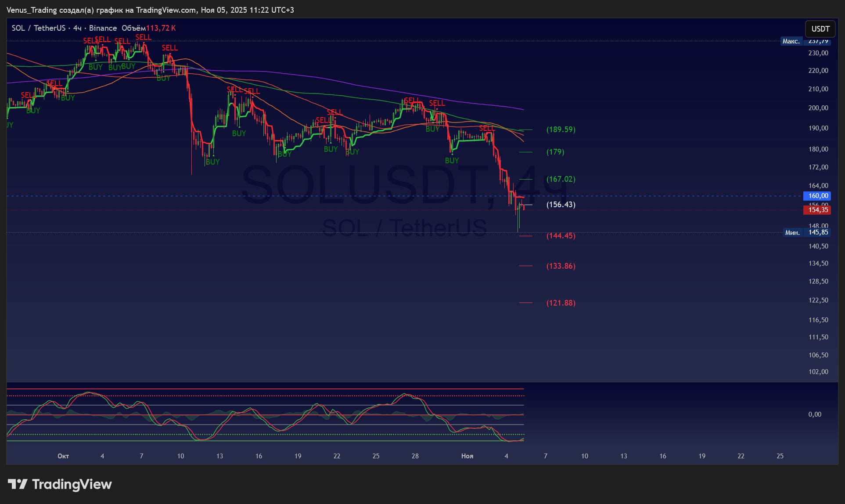Image resolution: width=845 pixels, height=504 pixels.
Task: Select the blue 160,00 price label
Action: coord(818,196)
